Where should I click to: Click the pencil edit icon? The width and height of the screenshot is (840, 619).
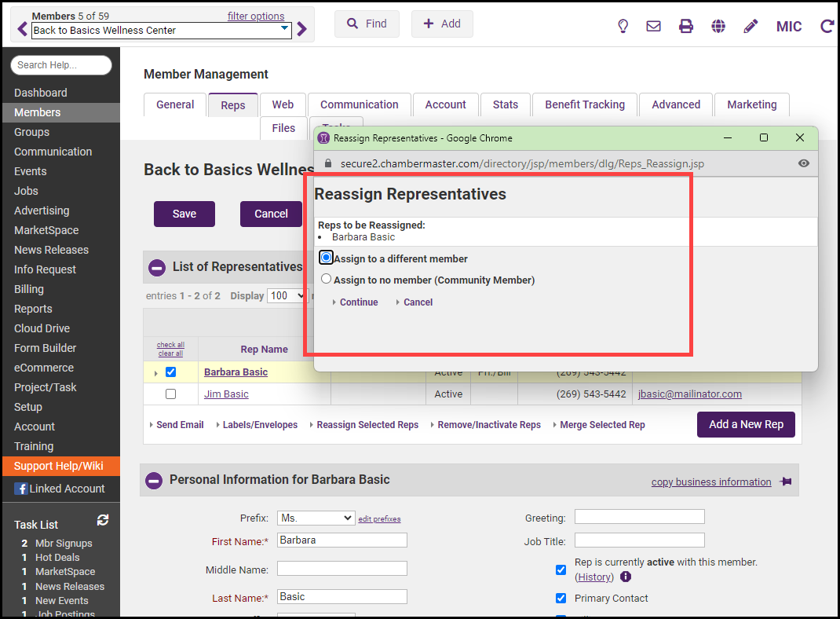(x=751, y=26)
